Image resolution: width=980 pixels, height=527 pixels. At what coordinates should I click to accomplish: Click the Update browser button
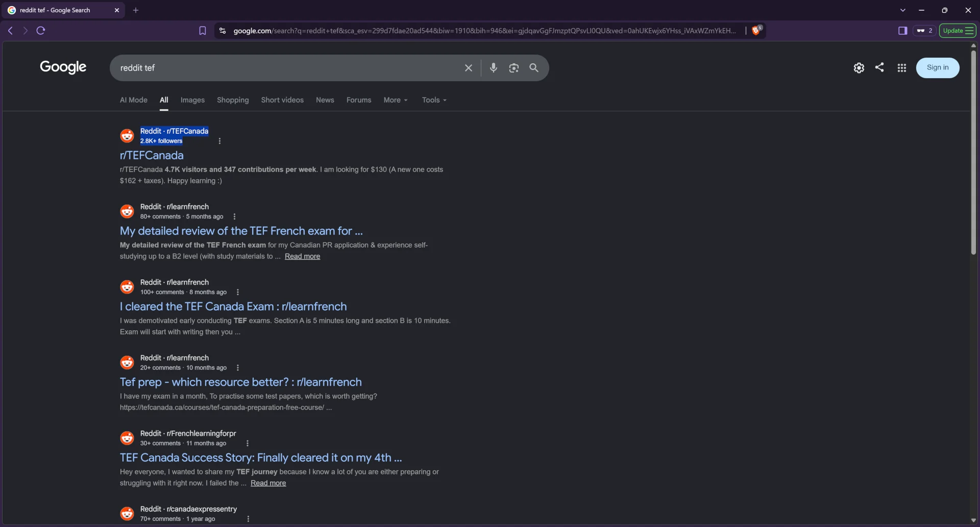(x=958, y=31)
